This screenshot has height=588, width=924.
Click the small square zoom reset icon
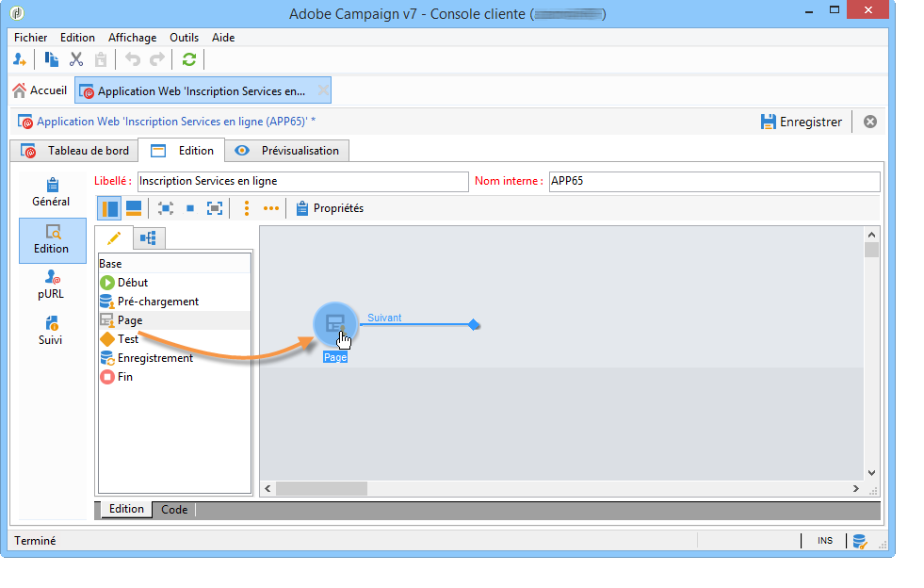(189, 208)
